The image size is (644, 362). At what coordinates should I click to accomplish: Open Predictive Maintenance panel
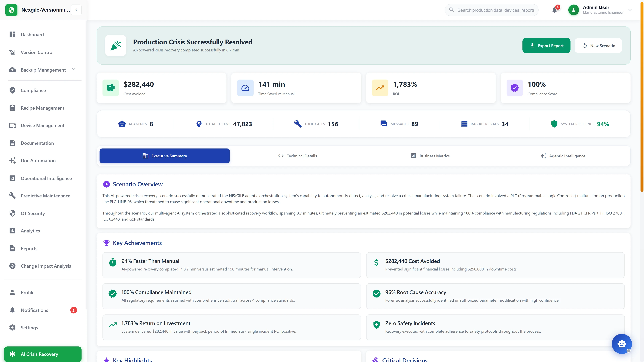pos(45,196)
